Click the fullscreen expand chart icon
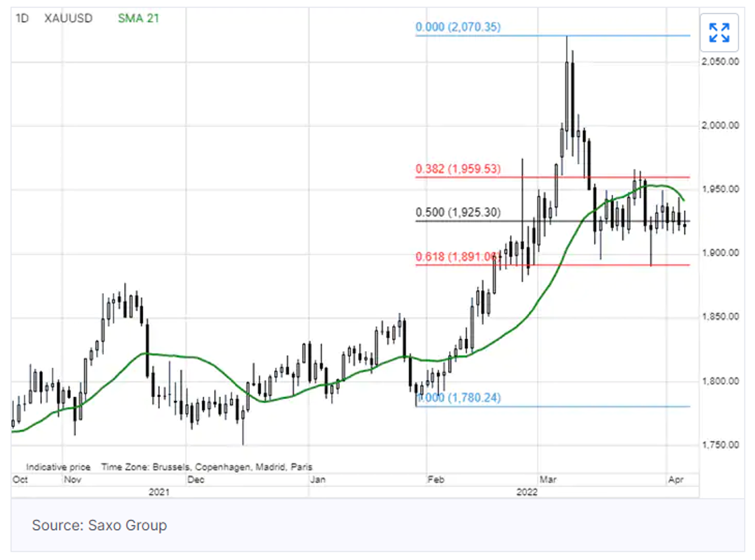This screenshot has width=755, height=560. pyautogui.click(x=719, y=33)
